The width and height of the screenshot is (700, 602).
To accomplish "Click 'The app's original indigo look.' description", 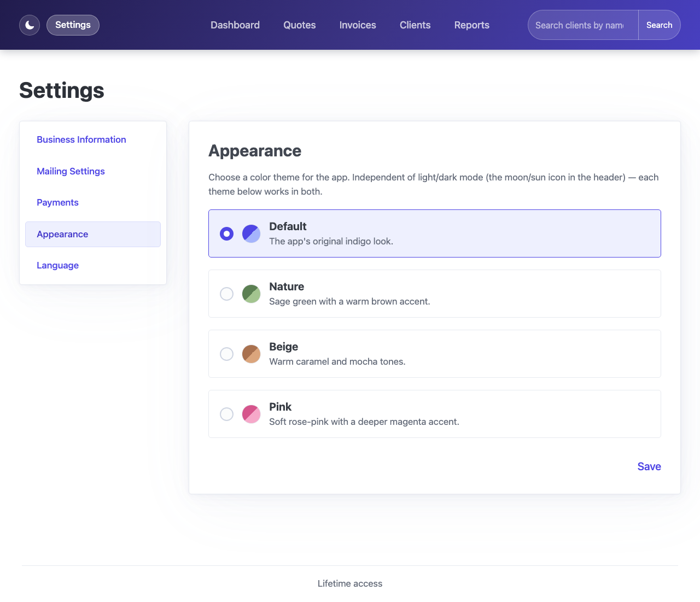I will [x=331, y=241].
